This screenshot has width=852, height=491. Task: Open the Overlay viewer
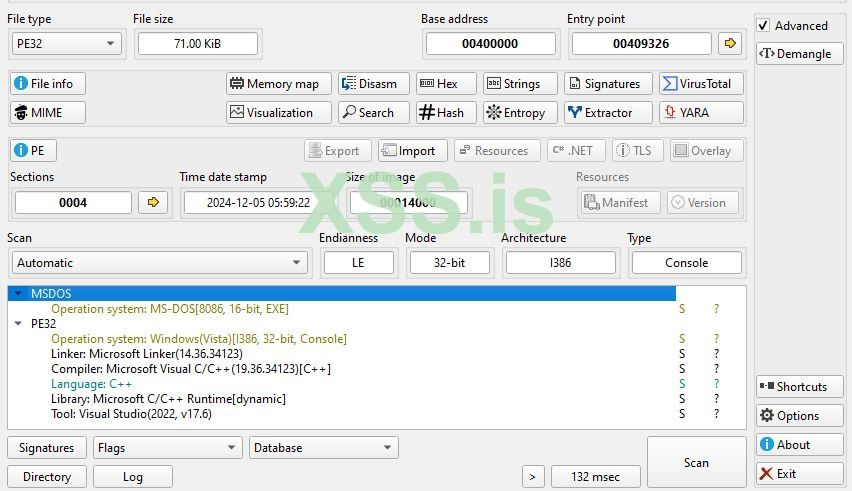pos(707,150)
